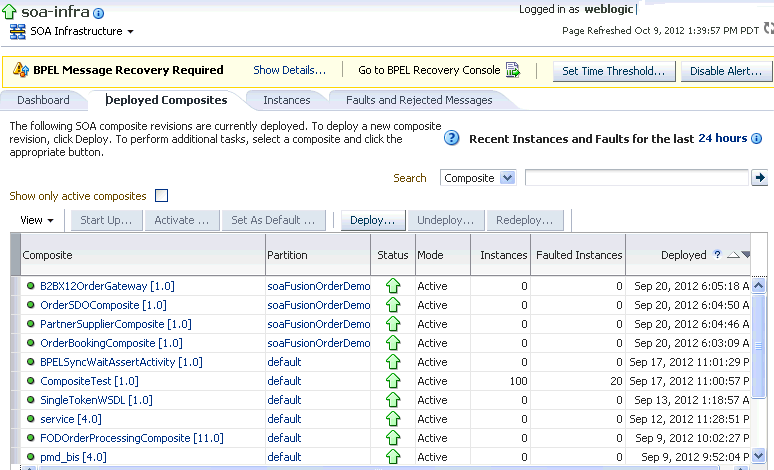Viewport: 774px width, 470px height.
Task: Click the Start Up button
Action: (x=107, y=220)
